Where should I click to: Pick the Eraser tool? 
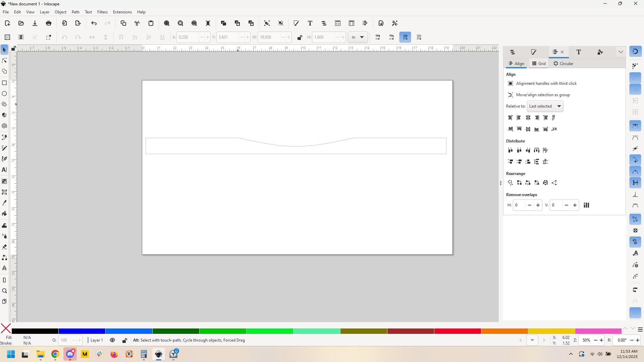click(x=4, y=247)
